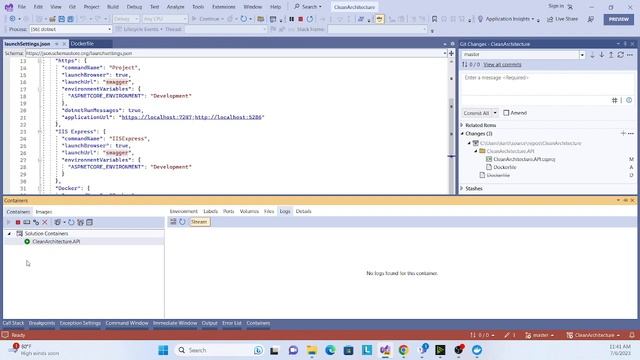The height and width of the screenshot is (360, 640).
Task: Switch to the Images tab in Containers
Action: point(44,212)
